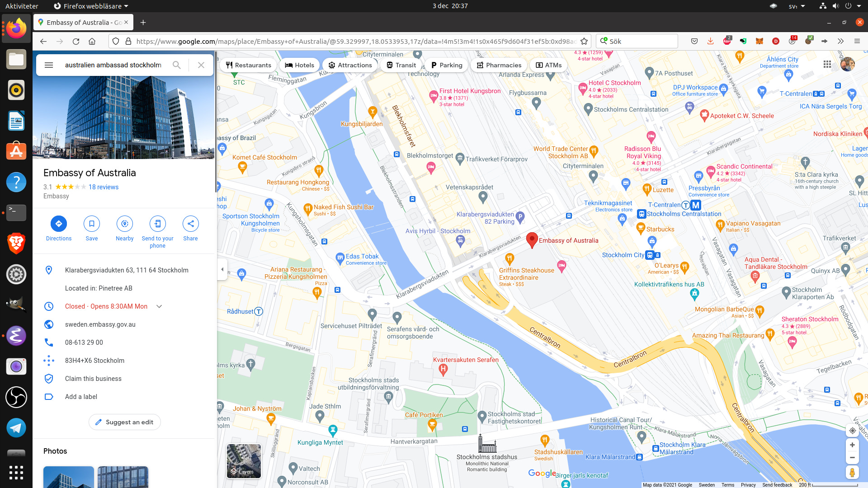Filter map by Attractions
Viewport: 868px width, 488px height.
(350, 65)
